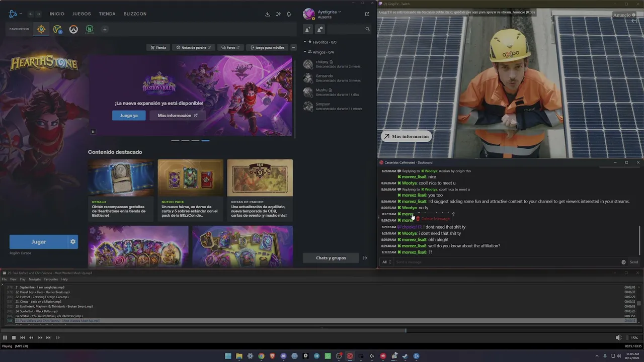Open the TIENDA tab in Battle.net

pos(107,14)
